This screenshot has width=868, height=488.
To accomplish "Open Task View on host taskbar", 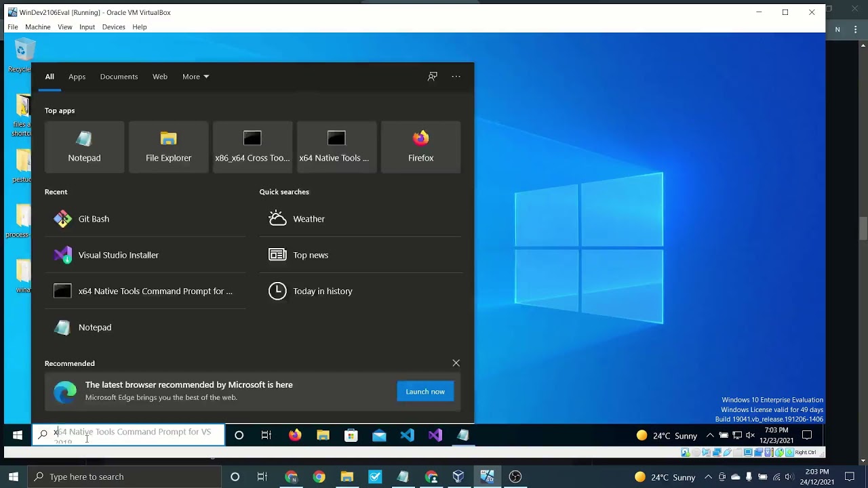I will (262, 477).
